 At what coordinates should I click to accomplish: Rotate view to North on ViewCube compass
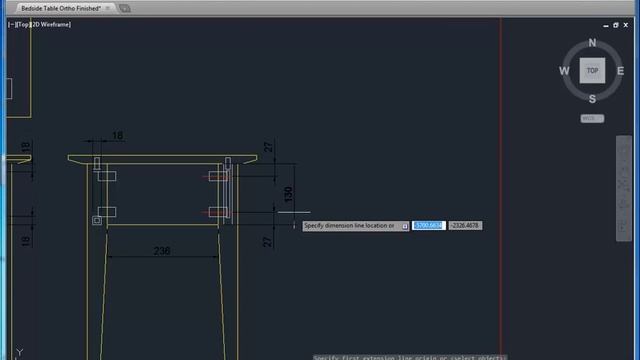tap(592, 42)
